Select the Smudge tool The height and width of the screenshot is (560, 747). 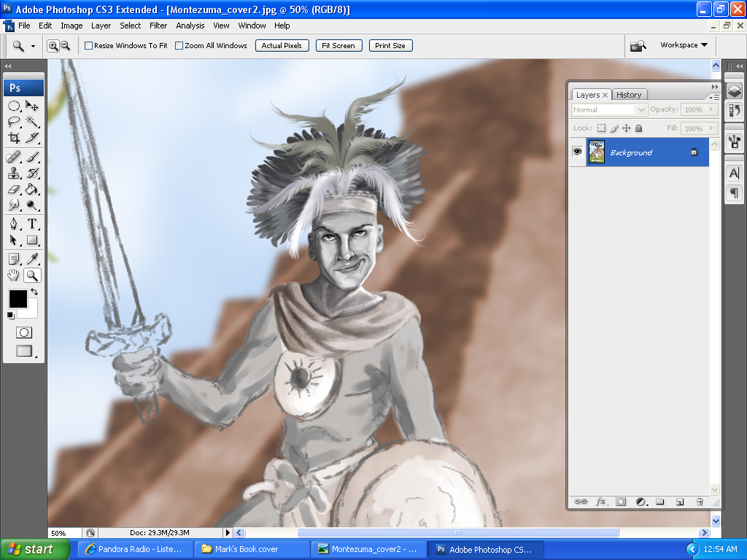coord(14,205)
